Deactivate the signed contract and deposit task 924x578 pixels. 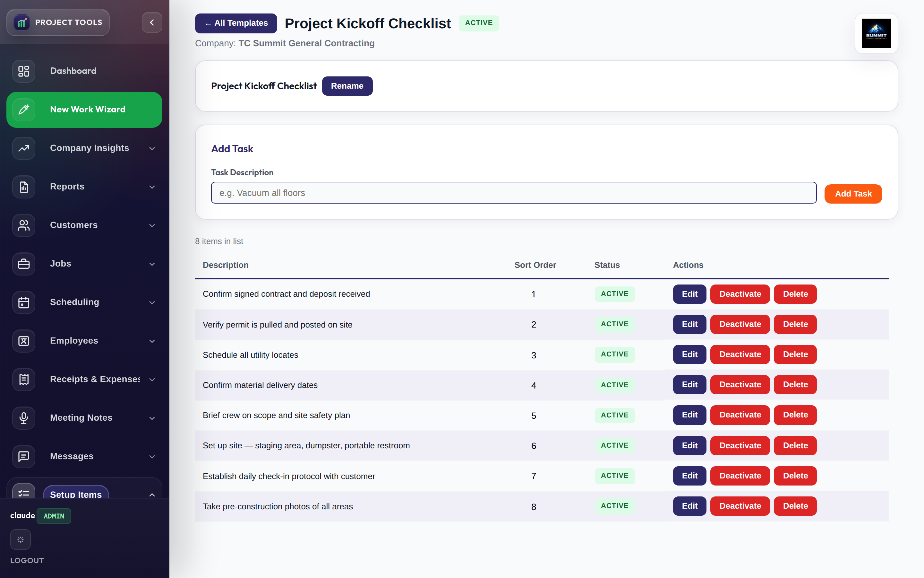(740, 294)
